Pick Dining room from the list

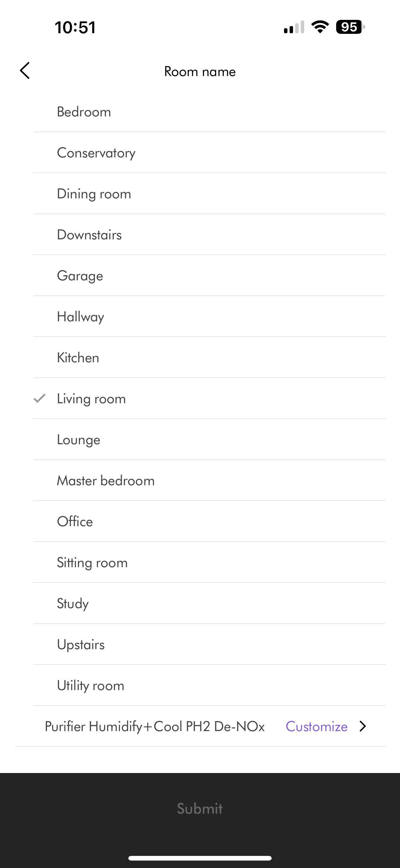(x=94, y=194)
